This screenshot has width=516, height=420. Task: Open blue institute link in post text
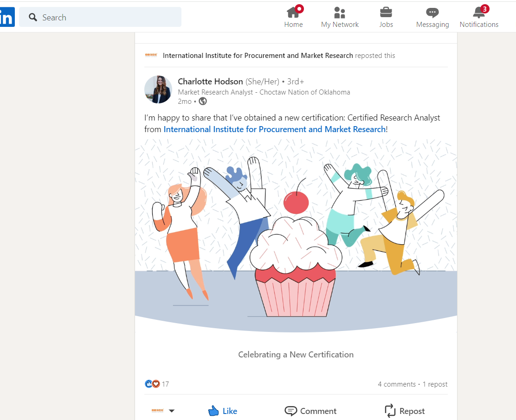tap(274, 129)
